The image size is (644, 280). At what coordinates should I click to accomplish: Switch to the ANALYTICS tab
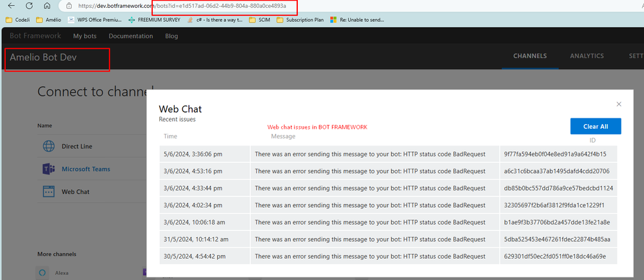(587, 56)
